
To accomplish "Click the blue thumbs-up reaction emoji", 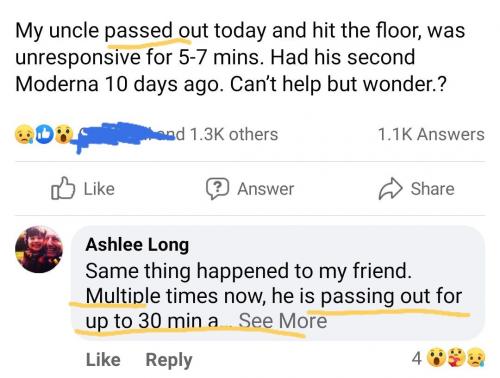I will coord(44,134).
